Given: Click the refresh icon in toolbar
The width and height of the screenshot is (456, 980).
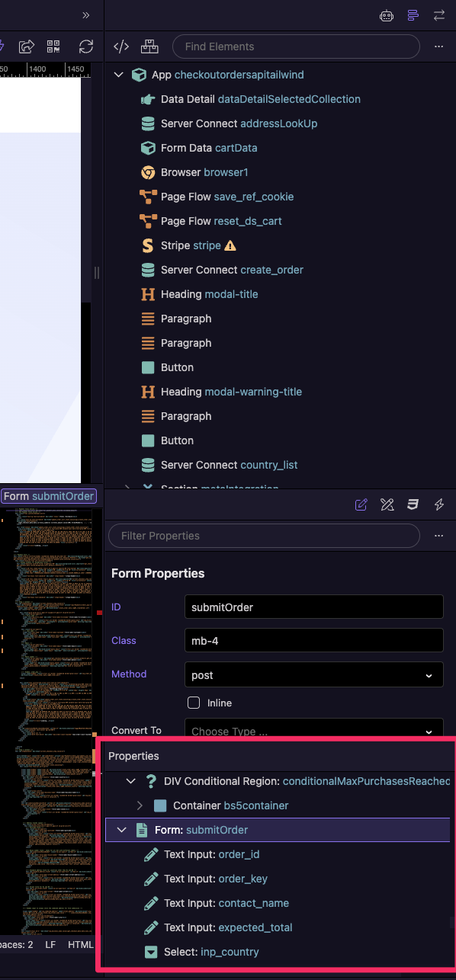Looking at the screenshot, I should tap(86, 46).
